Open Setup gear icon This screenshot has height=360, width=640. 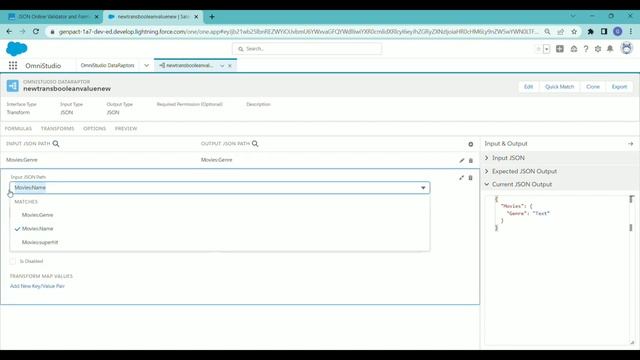point(598,49)
